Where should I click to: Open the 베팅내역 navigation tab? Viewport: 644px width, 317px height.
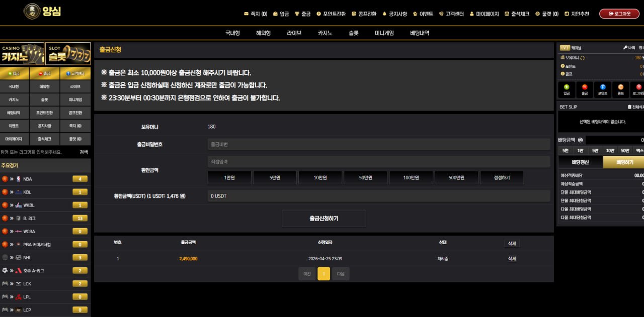[420, 33]
